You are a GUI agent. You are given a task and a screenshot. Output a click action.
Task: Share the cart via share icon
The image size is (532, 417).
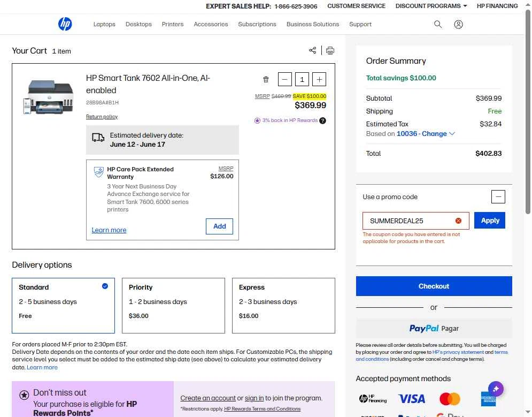click(312, 50)
